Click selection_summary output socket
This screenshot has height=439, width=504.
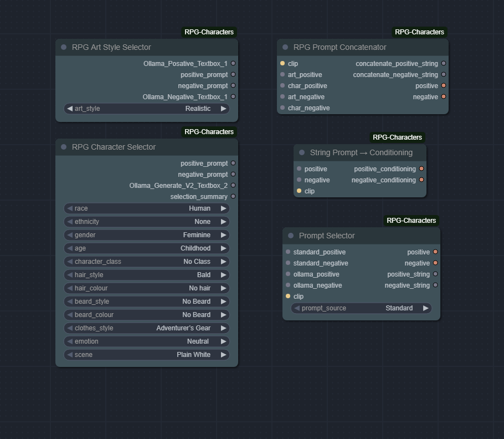[233, 196]
